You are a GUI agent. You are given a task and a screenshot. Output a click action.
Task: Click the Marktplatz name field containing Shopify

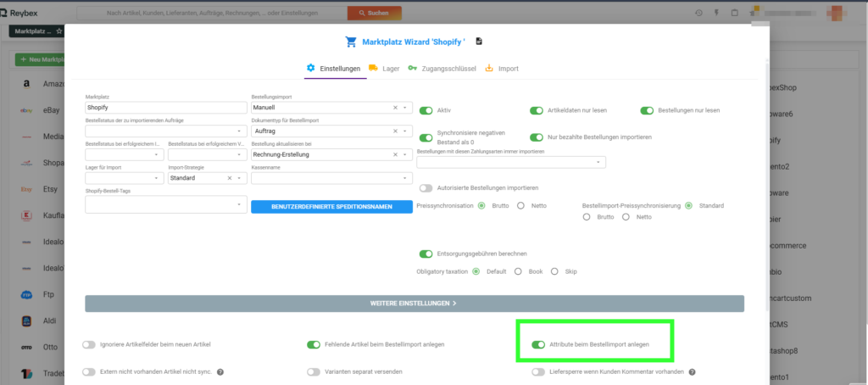tap(166, 108)
